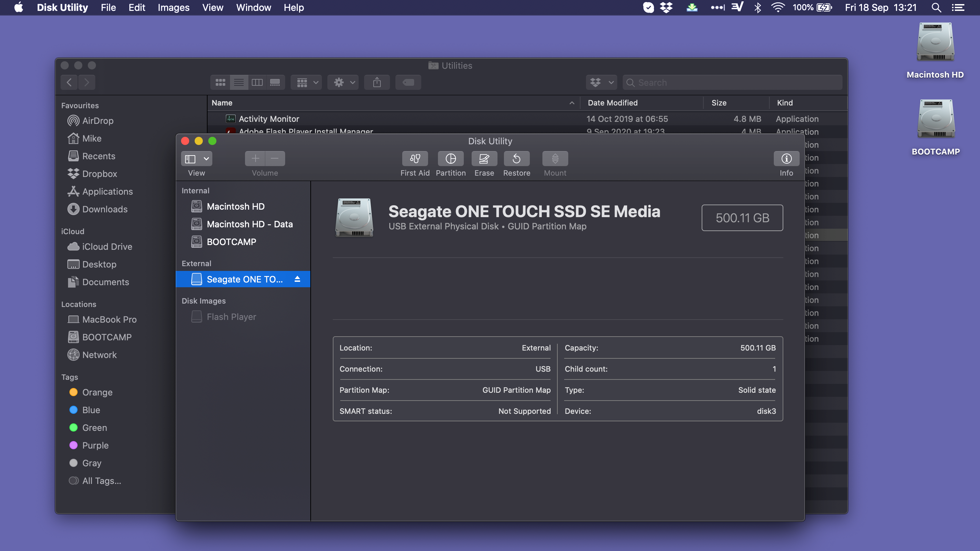Viewport: 980px width, 551px height.
Task: Open Spotlight search from menu bar
Action: pyautogui.click(x=936, y=7)
